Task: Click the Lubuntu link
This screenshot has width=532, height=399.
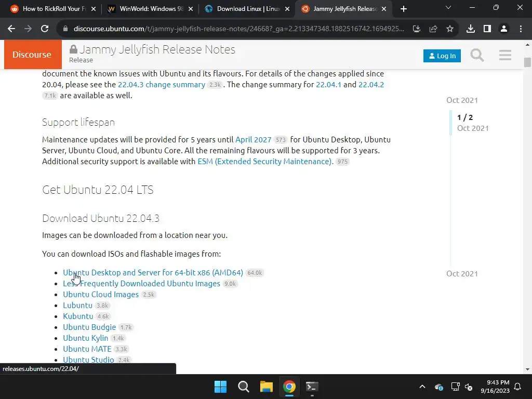Action: 77,305
